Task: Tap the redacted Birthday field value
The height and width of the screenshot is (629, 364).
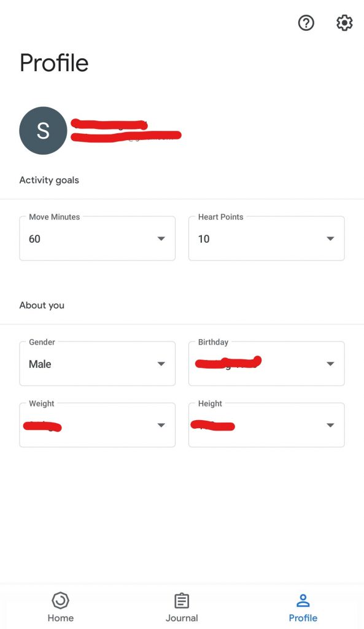Action: coord(228,362)
